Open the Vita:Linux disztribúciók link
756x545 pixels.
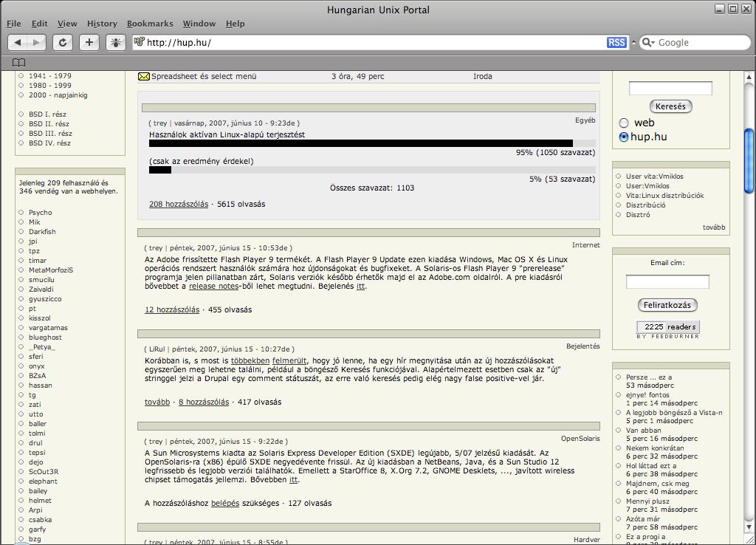pyautogui.click(x=665, y=196)
